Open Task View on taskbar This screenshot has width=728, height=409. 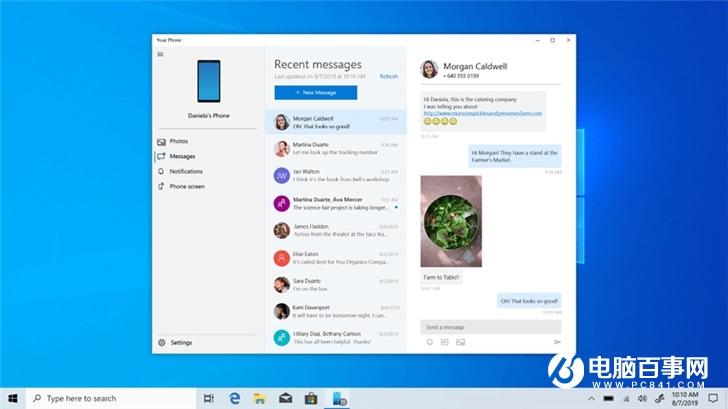coord(208,398)
